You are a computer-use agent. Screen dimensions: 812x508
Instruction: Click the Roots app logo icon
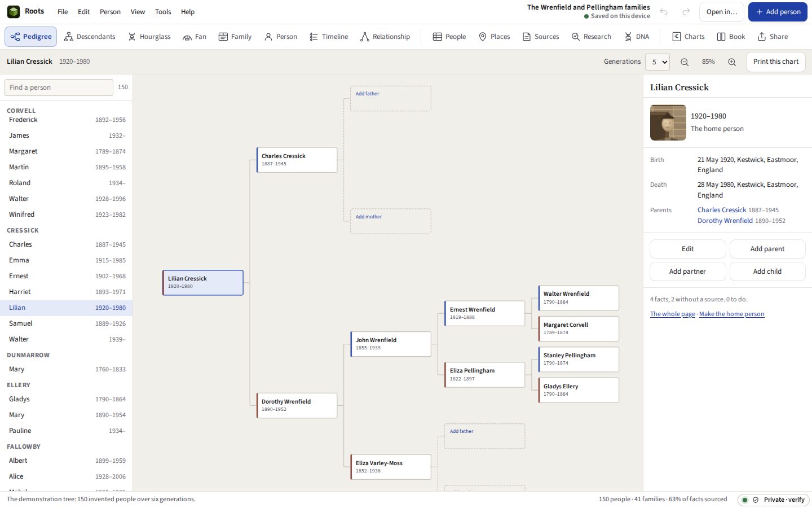click(x=13, y=12)
